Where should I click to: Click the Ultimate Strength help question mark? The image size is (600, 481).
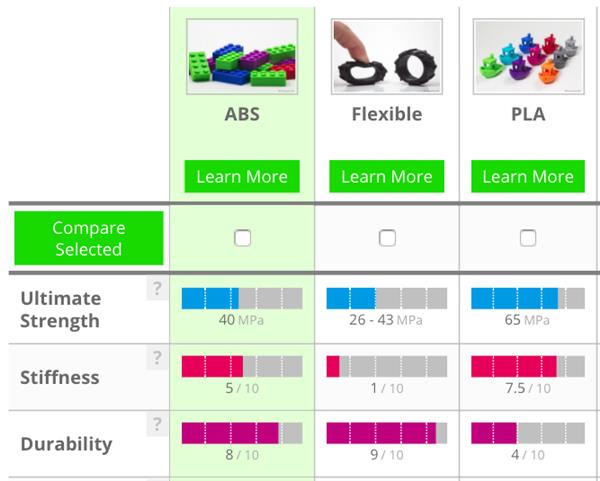coord(156,290)
